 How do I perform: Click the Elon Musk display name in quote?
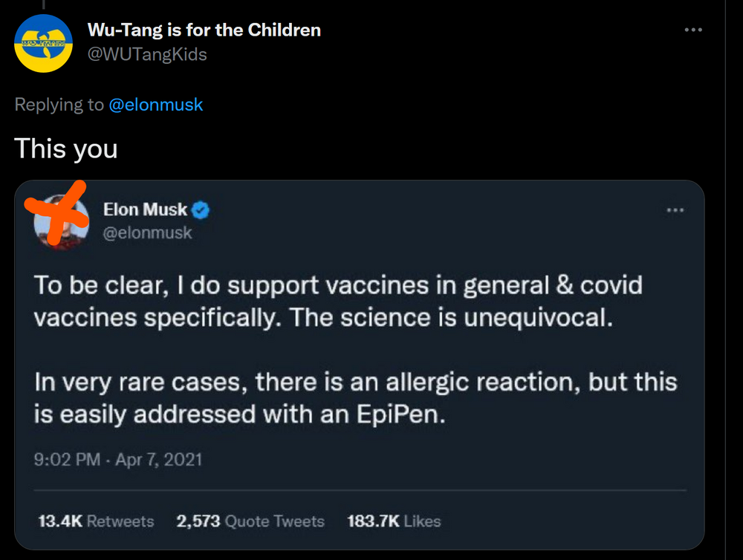145,210
